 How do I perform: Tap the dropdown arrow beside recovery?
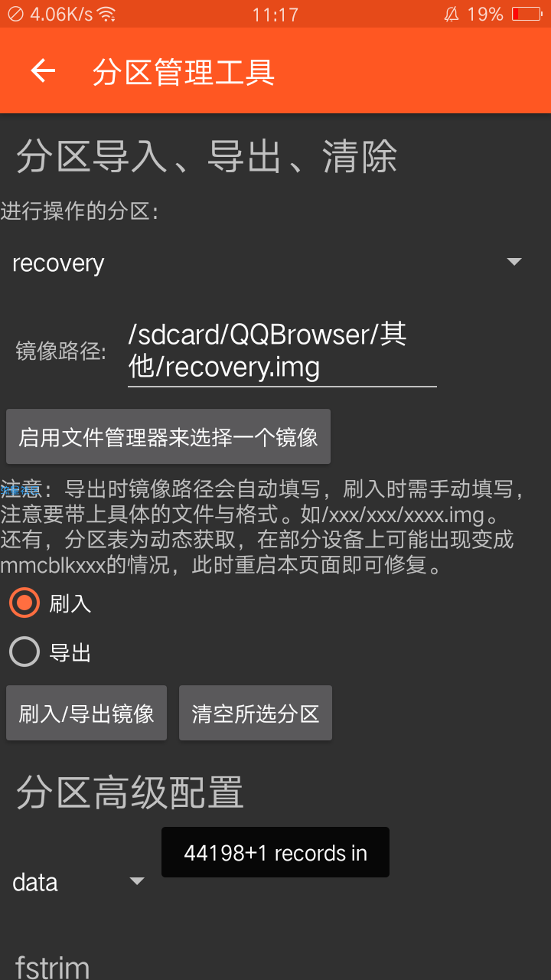tap(514, 262)
